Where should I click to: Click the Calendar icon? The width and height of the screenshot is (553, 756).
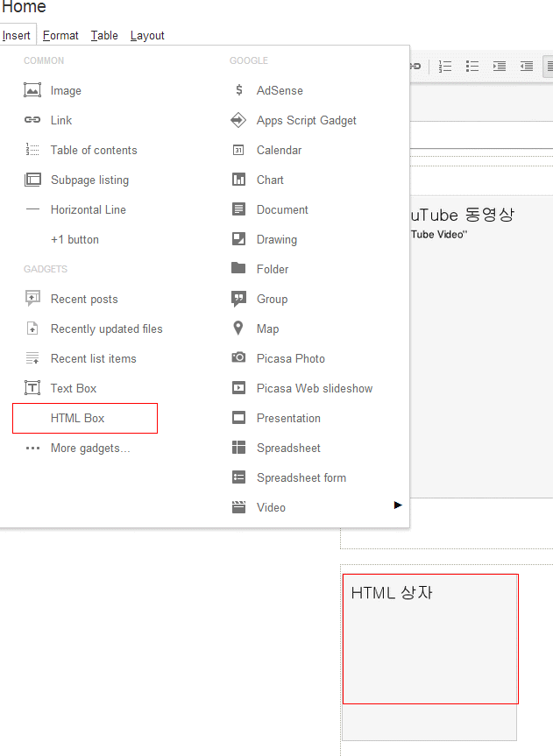tap(238, 150)
